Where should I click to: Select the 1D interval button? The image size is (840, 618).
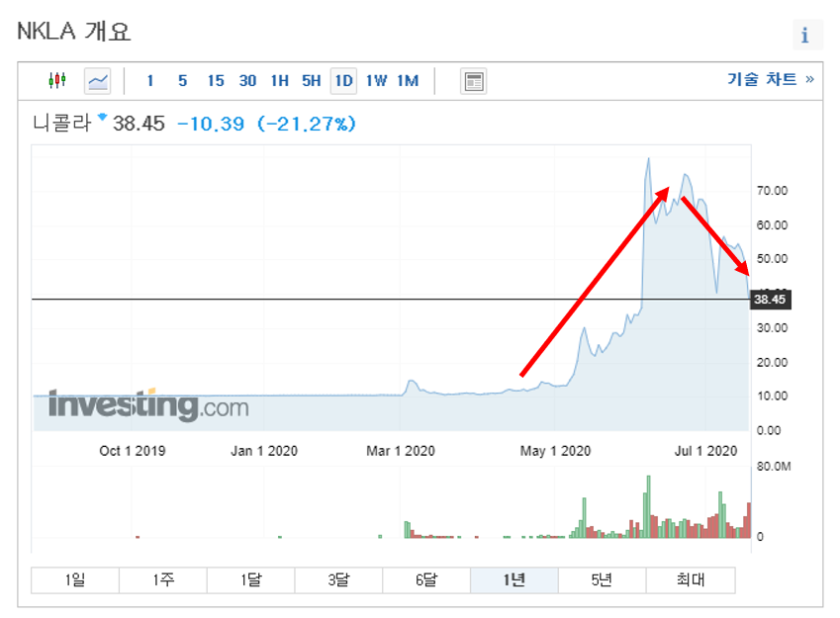click(x=343, y=81)
